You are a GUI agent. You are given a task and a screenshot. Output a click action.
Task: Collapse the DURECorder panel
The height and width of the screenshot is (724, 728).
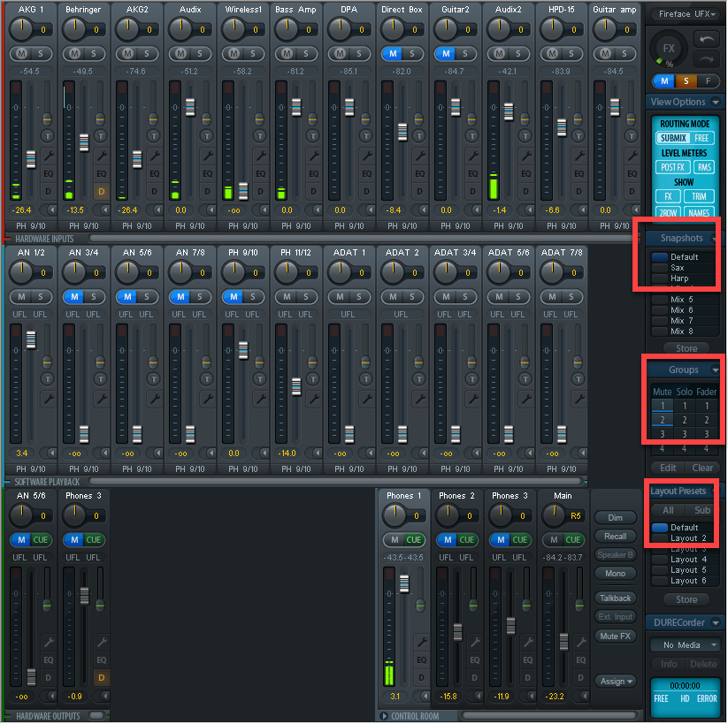[717, 622]
